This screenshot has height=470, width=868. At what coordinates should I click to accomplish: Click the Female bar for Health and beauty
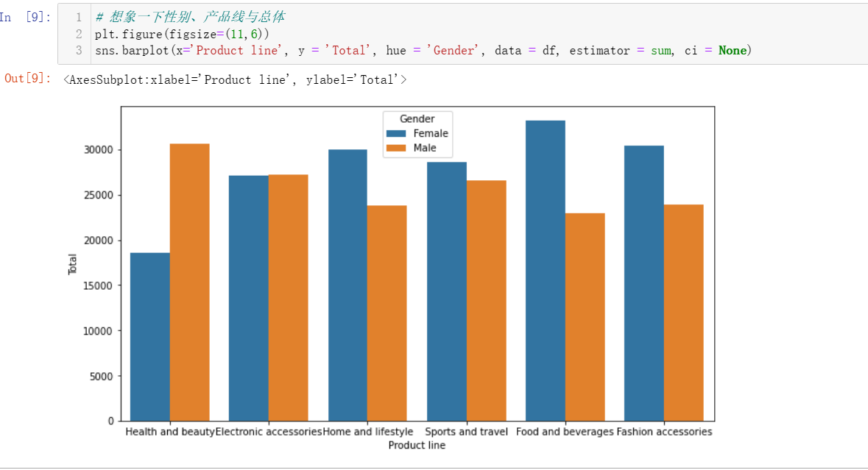(x=150, y=338)
